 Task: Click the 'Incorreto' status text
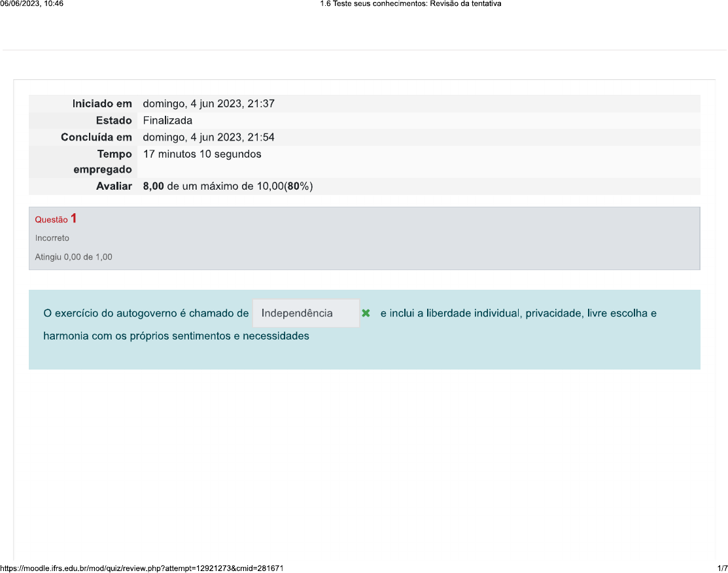click(x=52, y=237)
